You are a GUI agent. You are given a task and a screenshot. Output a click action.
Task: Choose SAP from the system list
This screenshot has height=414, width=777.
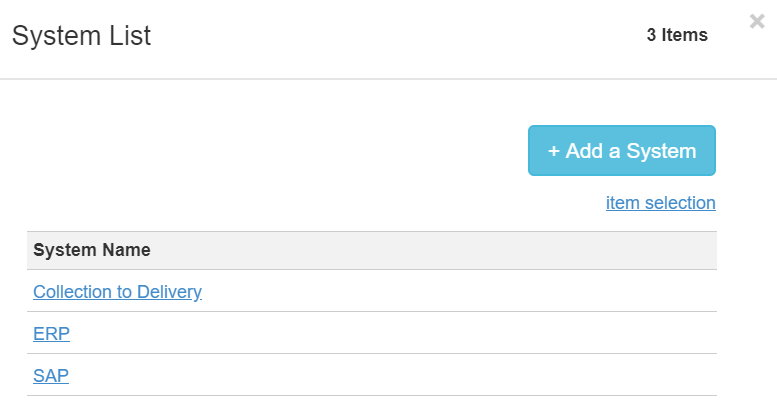coord(51,376)
